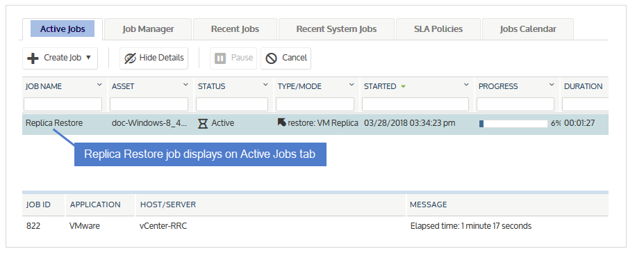
Task: Open the PROGRESS column menu chevron
Action: pos(552,85)
